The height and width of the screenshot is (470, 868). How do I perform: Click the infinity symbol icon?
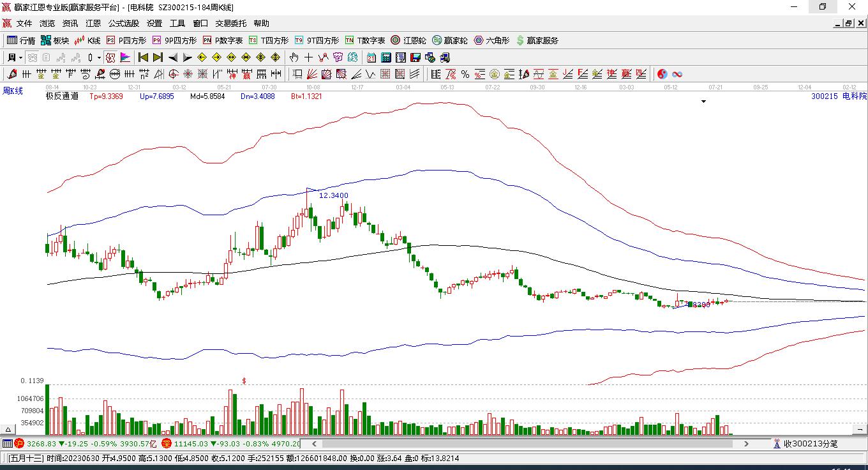[x=677, y=74]
